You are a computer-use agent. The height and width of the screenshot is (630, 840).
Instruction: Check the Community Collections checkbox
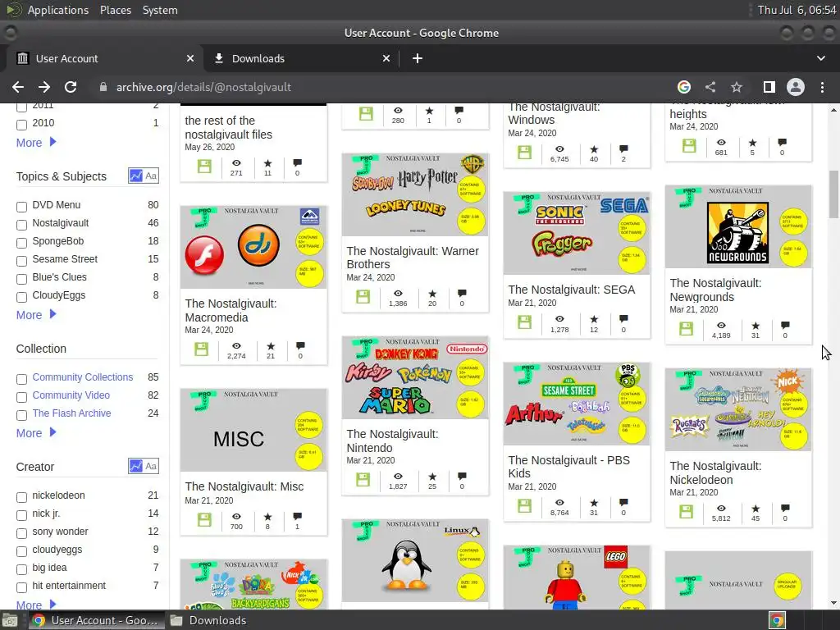pyautogui.click(x=21, y=379)
